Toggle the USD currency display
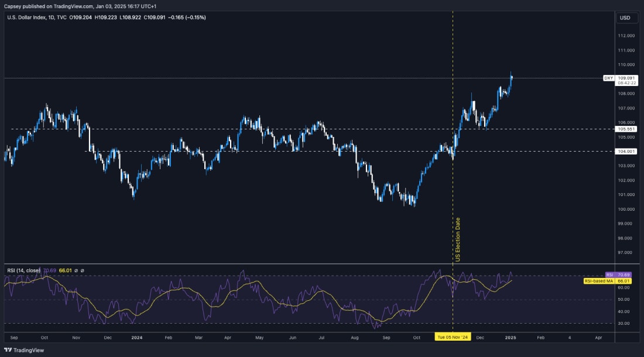This screenshot has height=357, width=644. tap(626, 18)
